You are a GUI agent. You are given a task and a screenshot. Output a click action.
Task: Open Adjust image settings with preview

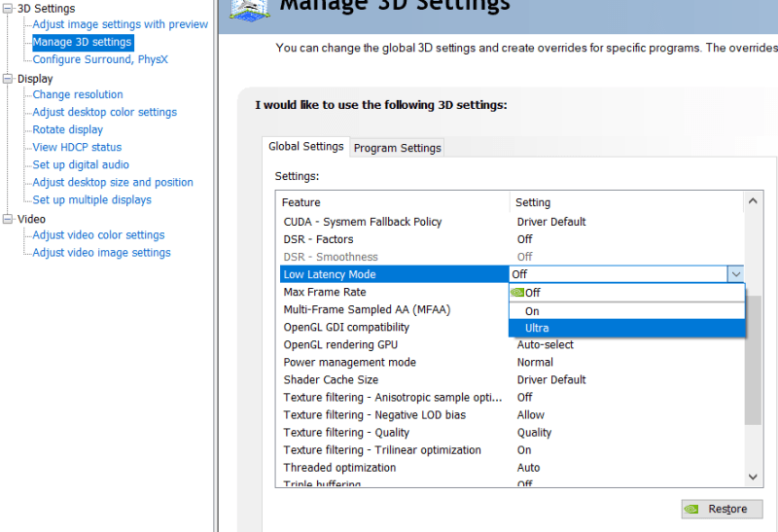pos(120,24)
